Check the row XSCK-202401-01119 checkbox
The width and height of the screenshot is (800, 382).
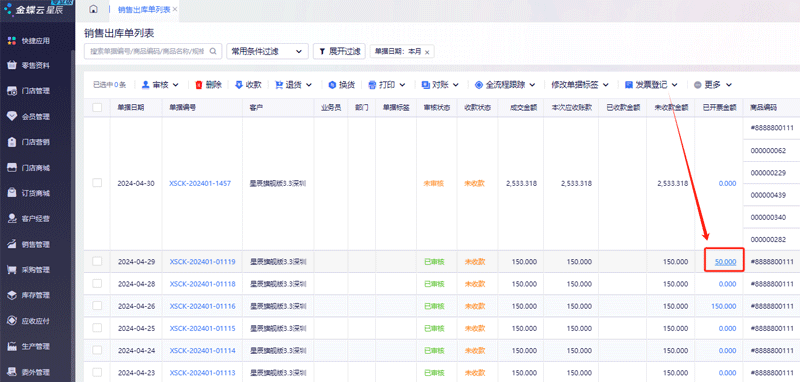point(97,261)
